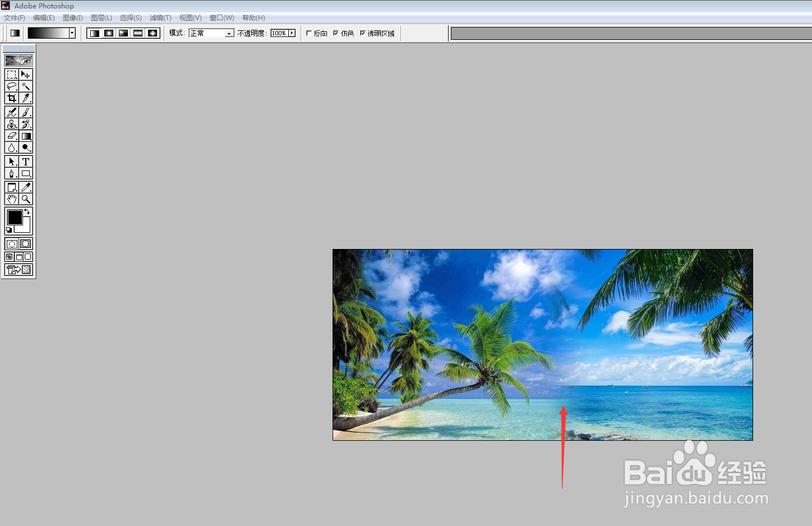This screenshot has height=526, width=812.
Task: Select the Path Component Selection tool
Action: coord(12,162)
